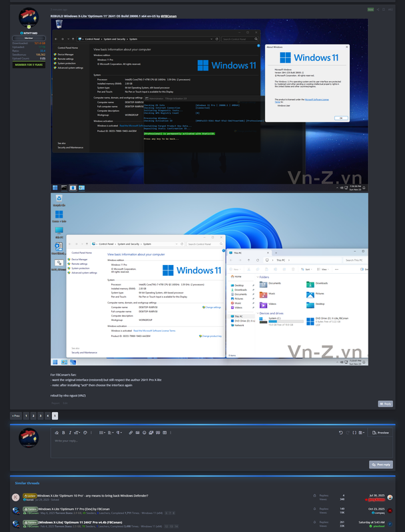Click the Locked label on Optimum 10 thread

coord(30,495)
